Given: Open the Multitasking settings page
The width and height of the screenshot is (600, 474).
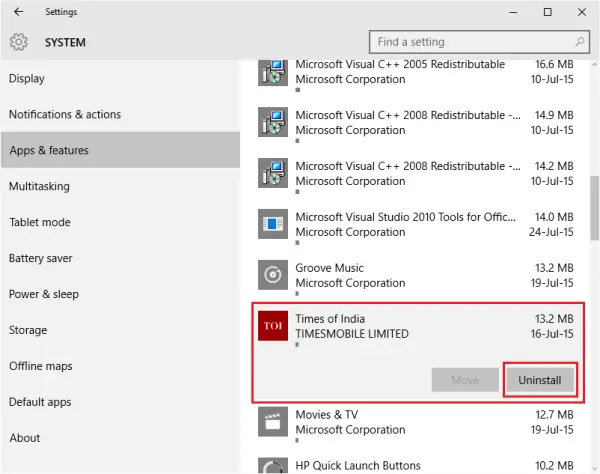Looking at the screenshot, I should pos(39,186).
